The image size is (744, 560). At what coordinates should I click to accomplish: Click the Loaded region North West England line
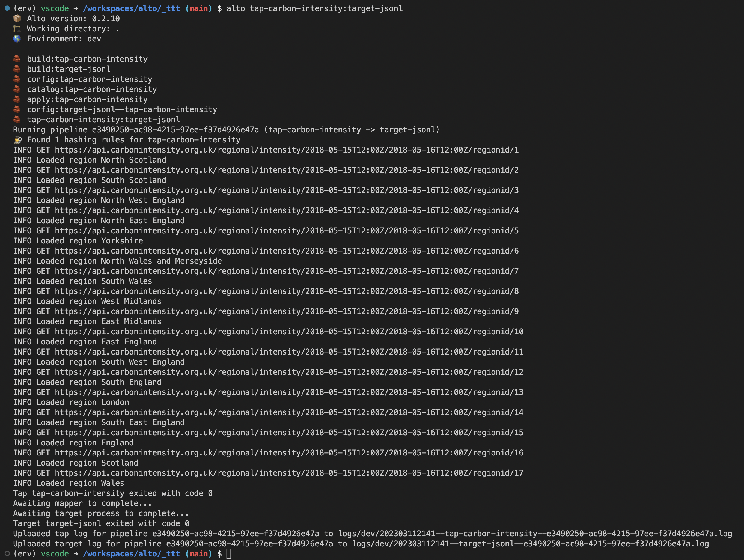[99, 200]
